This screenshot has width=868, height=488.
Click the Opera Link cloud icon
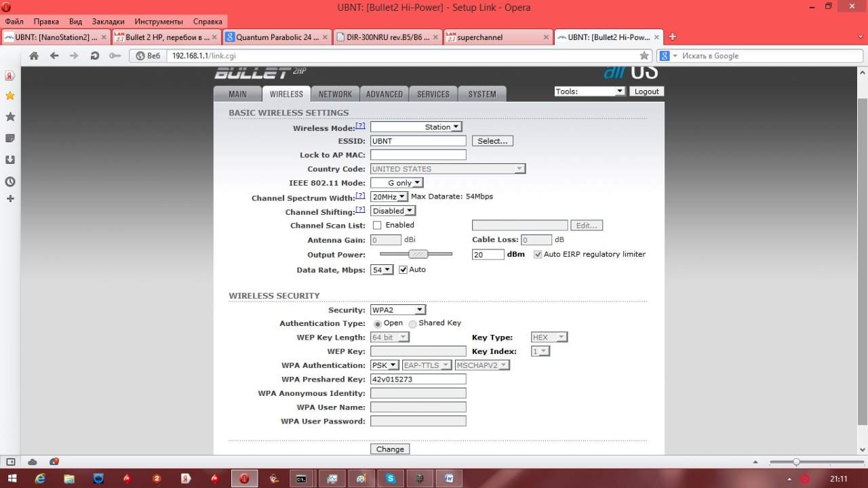(x=33, y=462)
